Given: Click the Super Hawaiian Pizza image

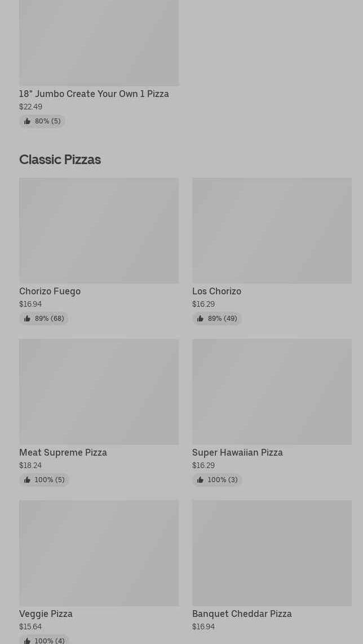Looking at the screenshot, I should 272,391.
